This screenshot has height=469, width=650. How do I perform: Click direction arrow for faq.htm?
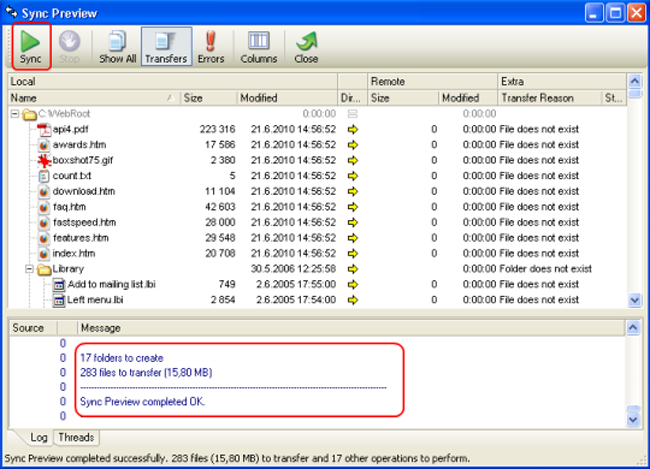point(353,207)
